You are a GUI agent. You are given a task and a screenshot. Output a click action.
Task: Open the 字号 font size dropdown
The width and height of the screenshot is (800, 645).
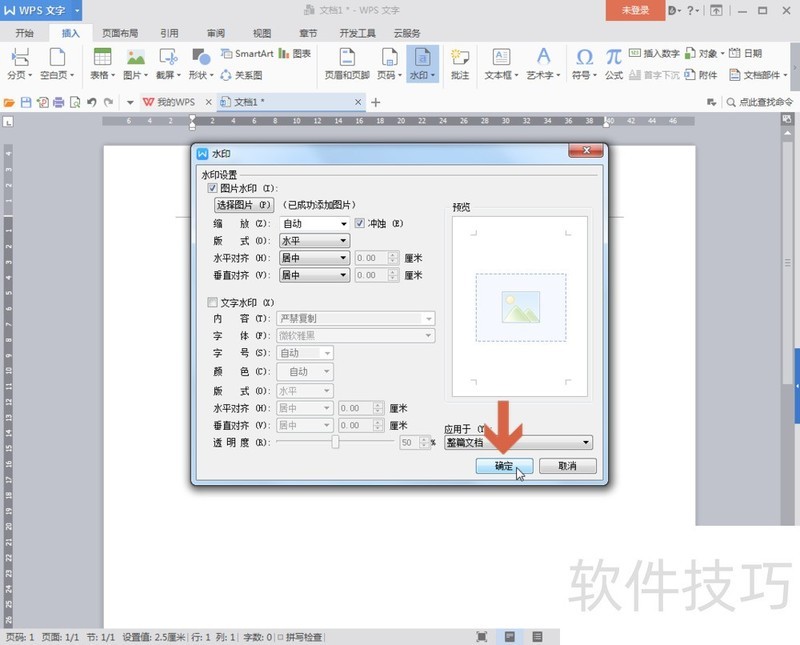[x=305, y=353]
